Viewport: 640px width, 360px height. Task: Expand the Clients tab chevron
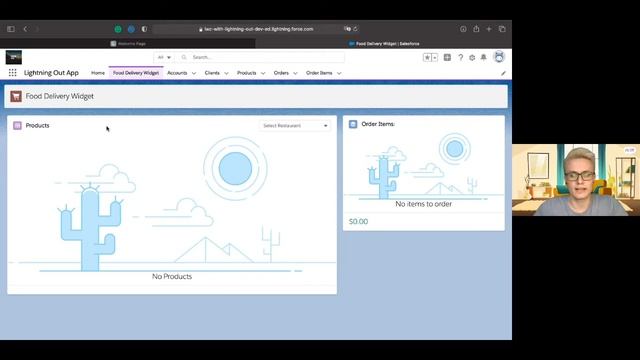(x=227, y=73)
